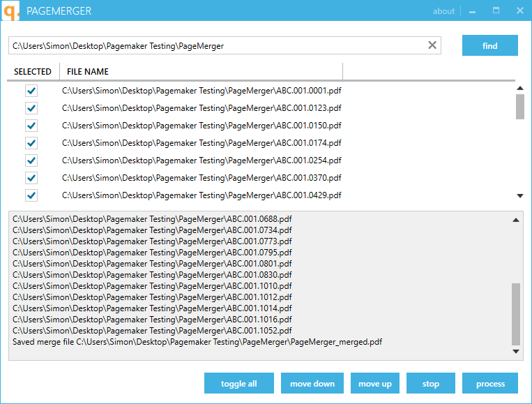Viewport: 532px width, 404px height.
Task: Click log panel scroll up arrow
Action: tap(516, 220)
